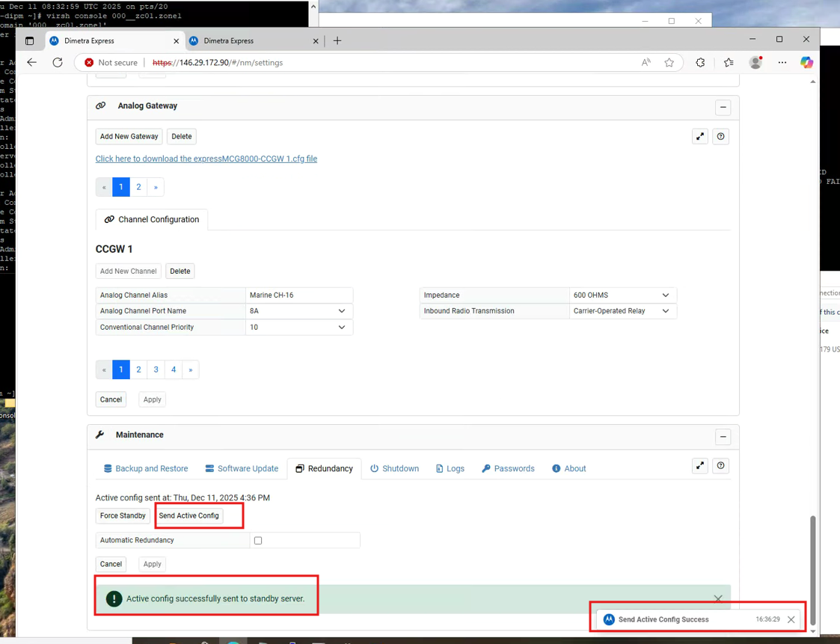The image size is (840, 644).
Task: Click the Not secure warning icon
Action: pyautogui.click(x=90, y=63)
